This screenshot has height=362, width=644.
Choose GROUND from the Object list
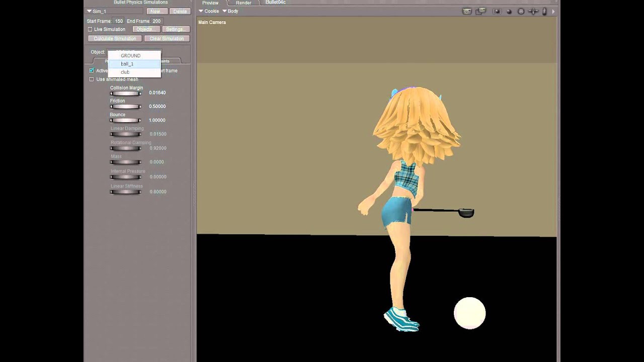tap(134, 55)
